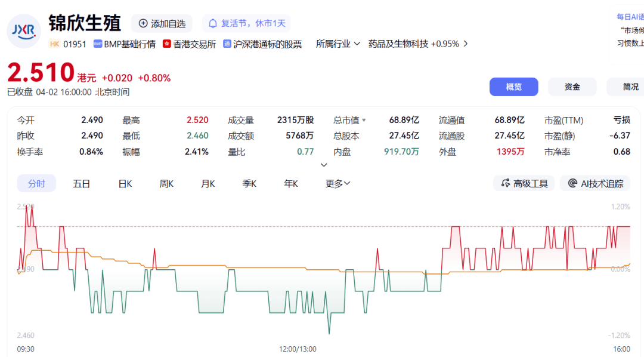This screenshot has height=357, width=644.
Task: Click the 概览 overview button
Action: pyautogui.click(x=513, y=87)
